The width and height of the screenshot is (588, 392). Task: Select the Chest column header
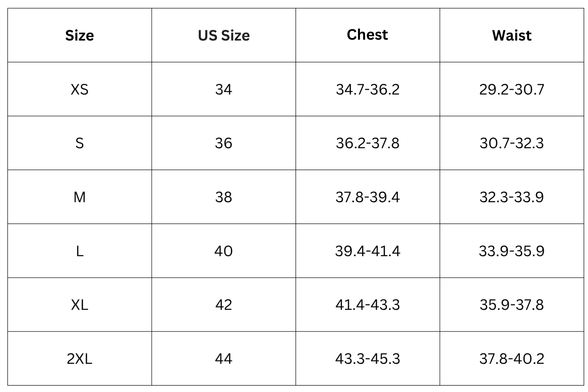pyautogui.click(x=367, y=35)
